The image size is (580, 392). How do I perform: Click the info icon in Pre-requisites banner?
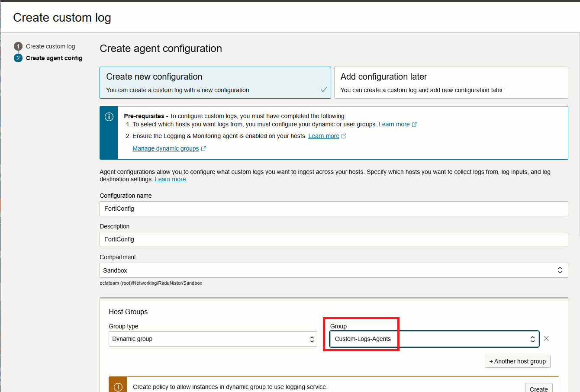pos(109,117)
